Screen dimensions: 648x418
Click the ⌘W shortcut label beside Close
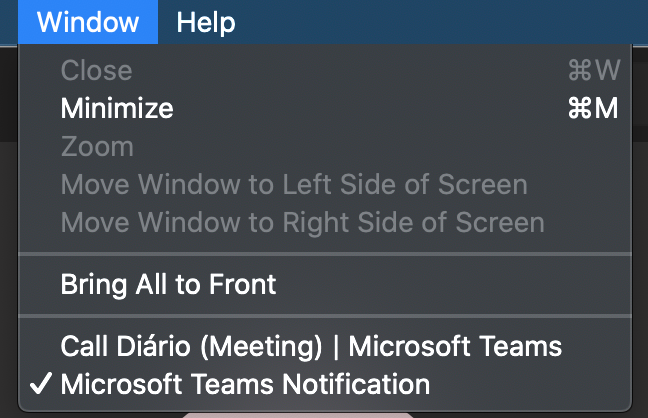pos(593,70)
